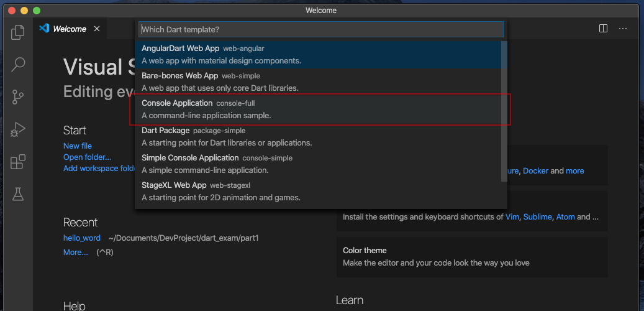644x311 pixels.
Task: Click the template list scrollbar
Action: [x=504, y=111]
